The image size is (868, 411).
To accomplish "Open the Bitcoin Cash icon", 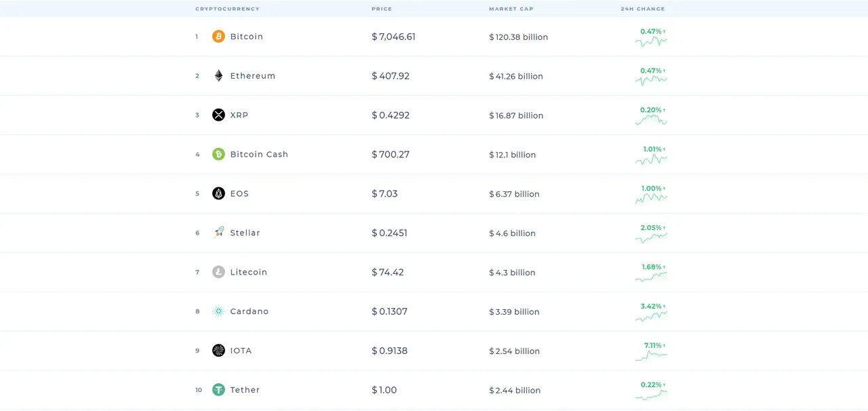I will 218,154.
